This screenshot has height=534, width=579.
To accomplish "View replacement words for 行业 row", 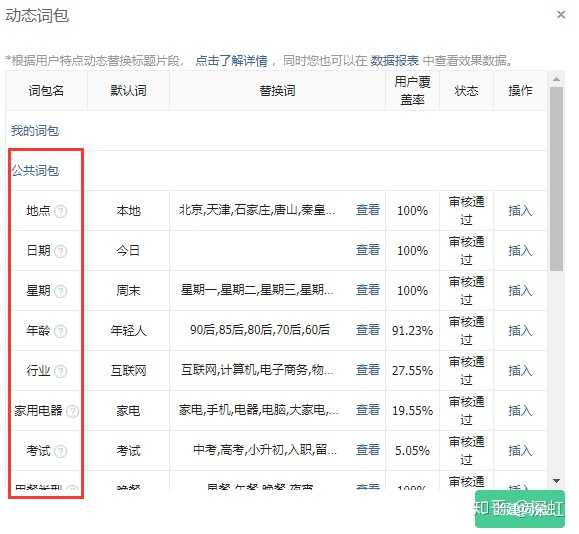I will pyautogui.click(x=368, y=369).
